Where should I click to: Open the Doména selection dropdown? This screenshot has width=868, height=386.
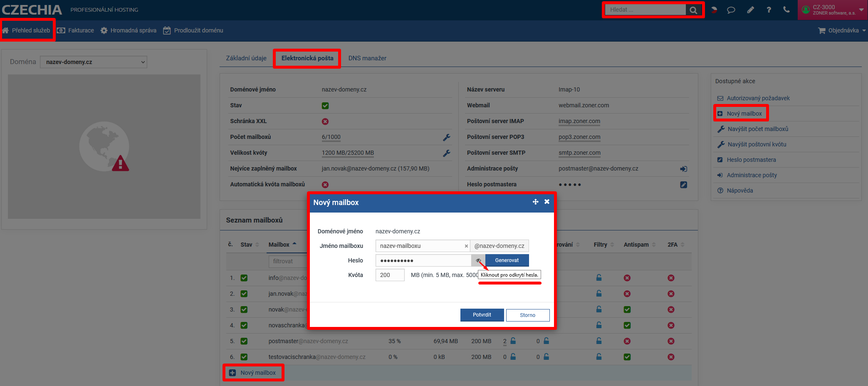94,62
